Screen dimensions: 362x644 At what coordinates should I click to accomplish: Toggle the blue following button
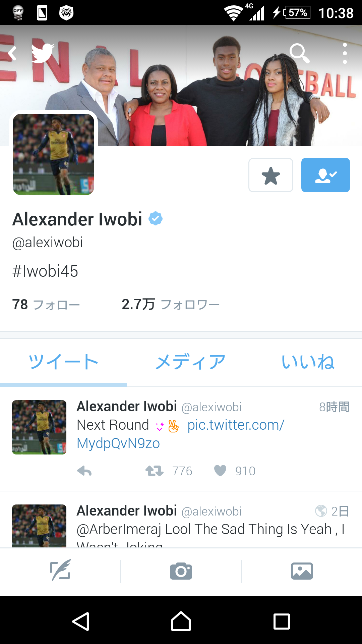[x=325, y=175]
